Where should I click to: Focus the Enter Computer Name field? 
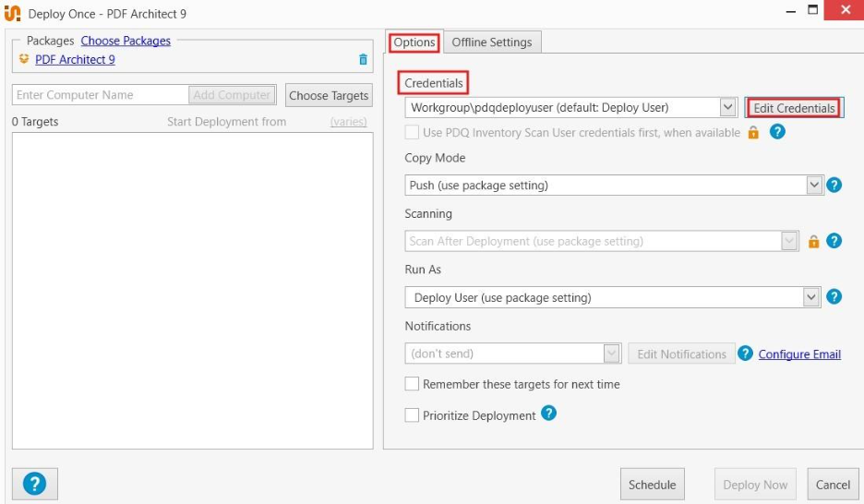point(101,95)
